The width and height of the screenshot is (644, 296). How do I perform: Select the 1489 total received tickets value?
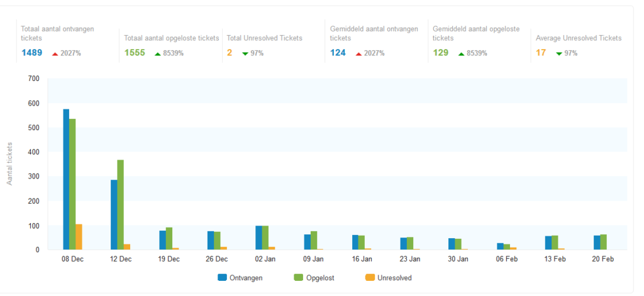(31, 53)
